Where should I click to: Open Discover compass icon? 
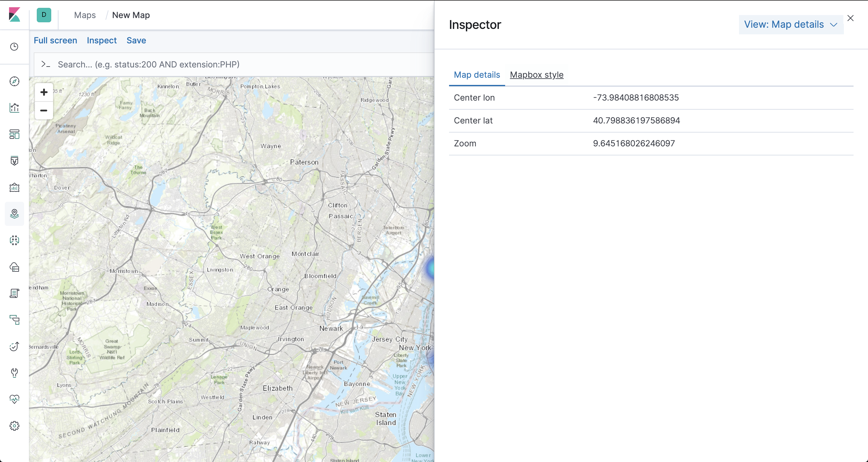[x=14, y=81]
